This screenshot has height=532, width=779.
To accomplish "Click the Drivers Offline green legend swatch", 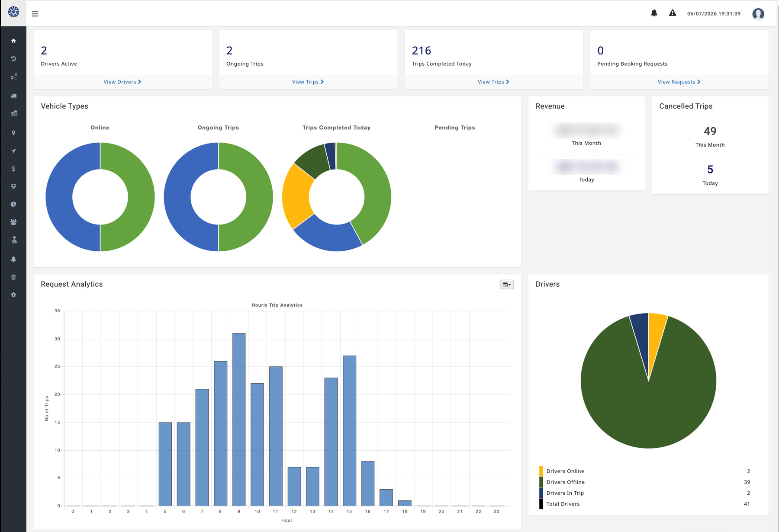I will 541,482.
